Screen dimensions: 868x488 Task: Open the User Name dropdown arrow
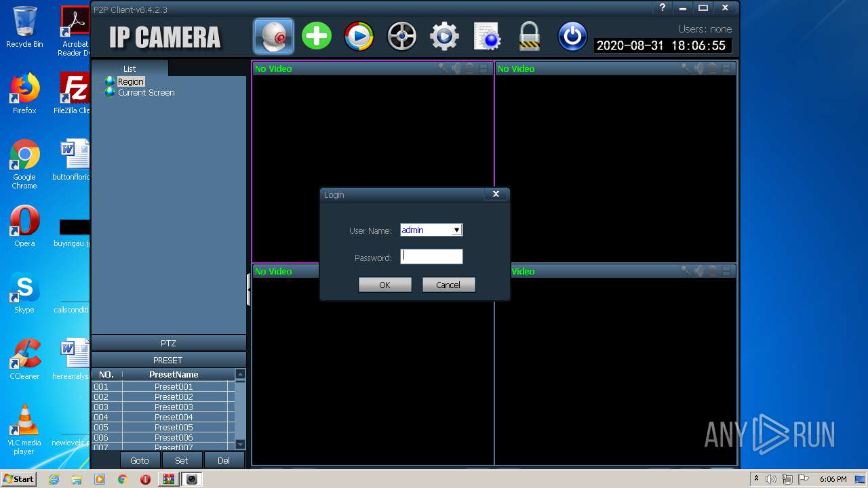point(456,230)
